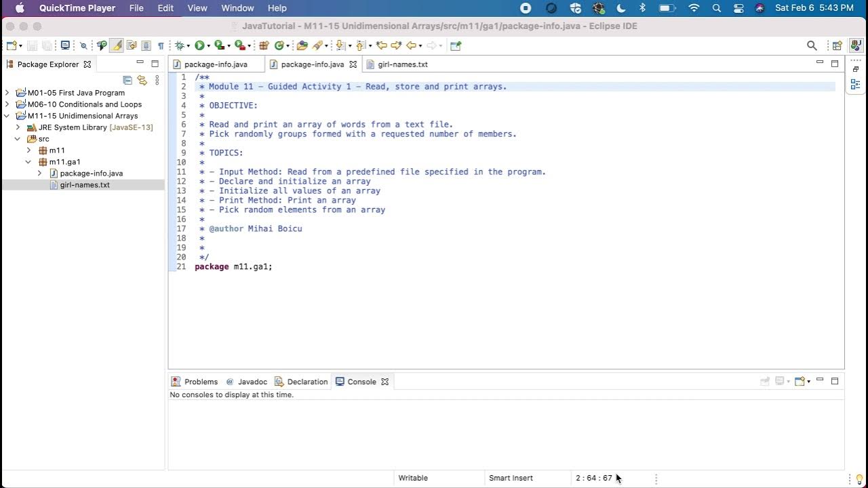The height and width of the screenshot is (488, 868).
Task: Click the Wi-Fi status icon
Action: [x=694, y=8]
